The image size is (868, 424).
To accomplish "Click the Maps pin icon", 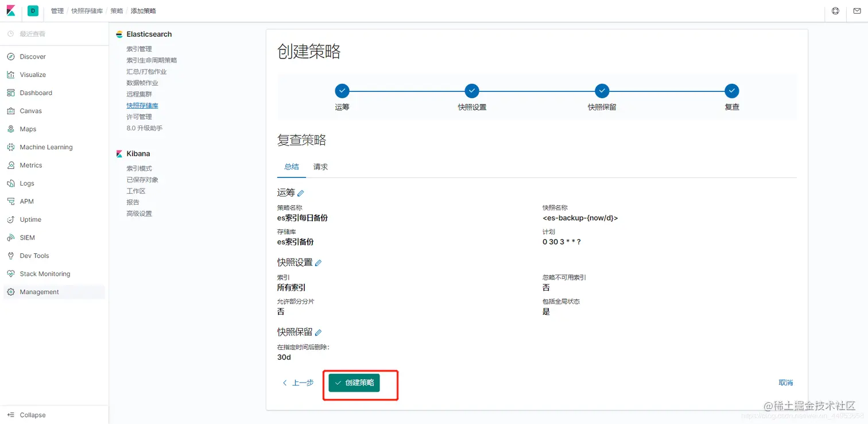I will click(10, 129).
